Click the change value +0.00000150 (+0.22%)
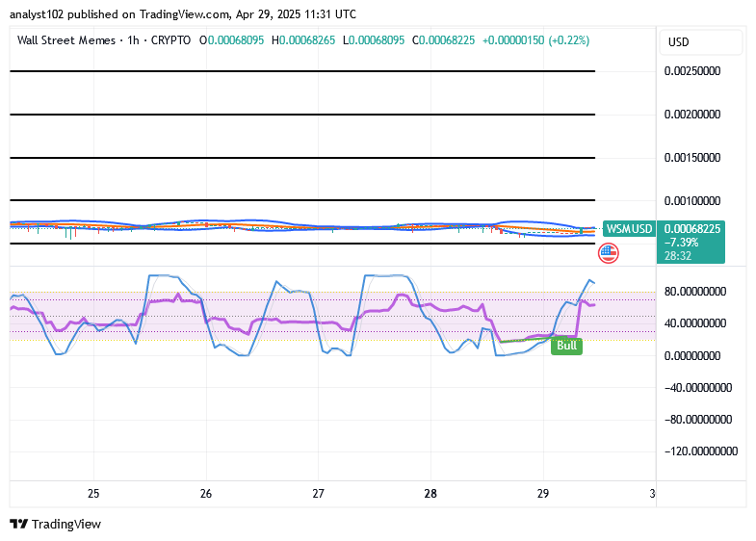Viewport: 756px width, 541px height. [535, 40]
